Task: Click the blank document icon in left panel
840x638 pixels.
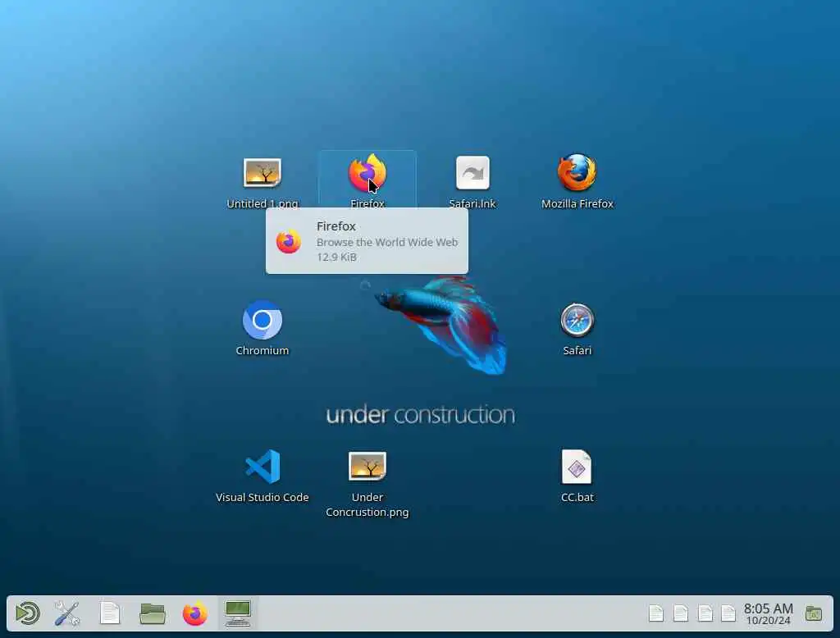Action: [110, 613]
